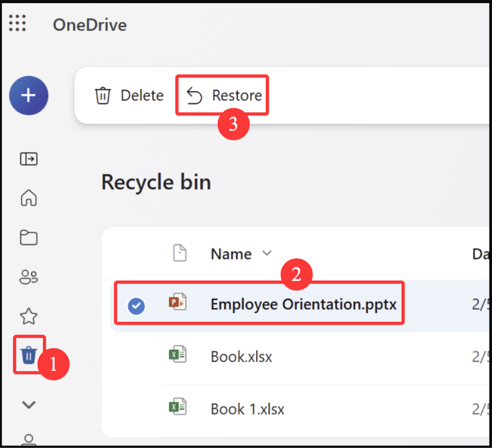Open the Employee Orientation.pptx file link
Viewport: 492px width, 448px height.
tap(304, 305)
